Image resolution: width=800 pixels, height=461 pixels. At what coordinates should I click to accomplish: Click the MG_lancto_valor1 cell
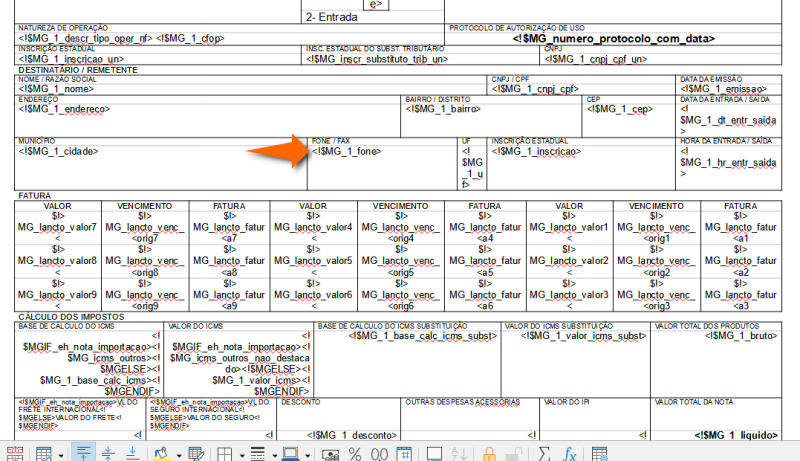click(x=569, y=227)
